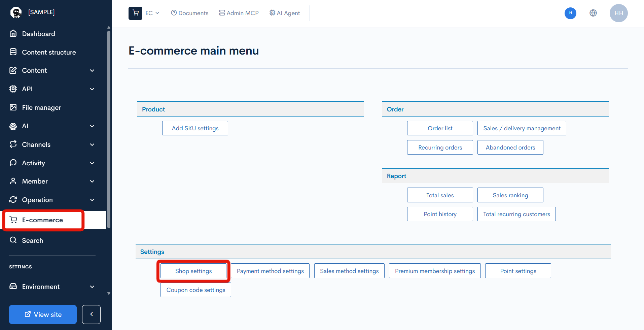This screenshot has width=644, height=330.
Task: Open Sales ranking report
Action: tap(510, 195)
